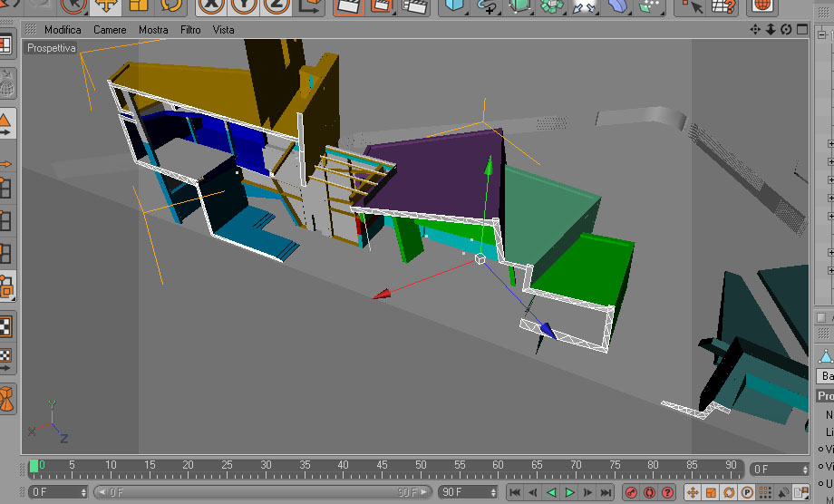Toggle rotation keyframe recording
Image resolution: width=834 pixels, height=504 pixels.
(729, 492)
